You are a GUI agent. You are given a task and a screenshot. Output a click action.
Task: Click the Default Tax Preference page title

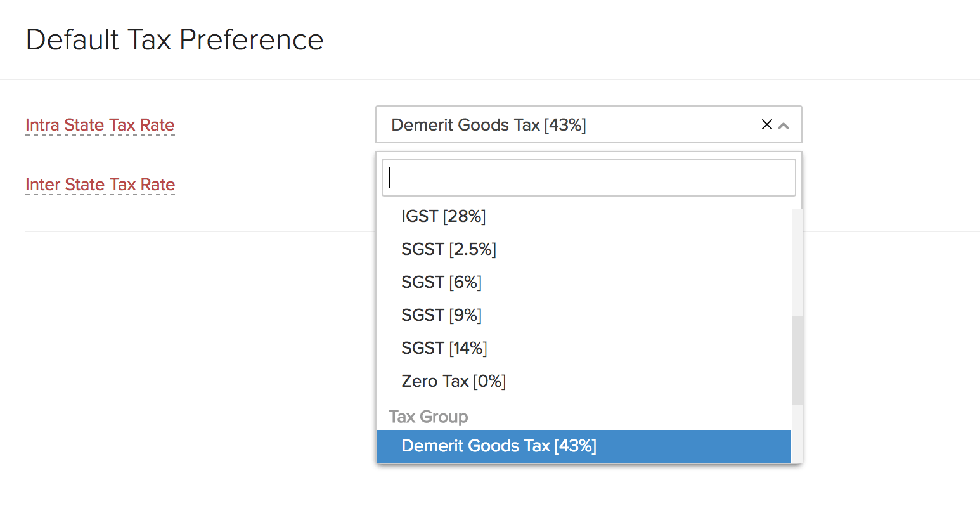coord(175,40)
